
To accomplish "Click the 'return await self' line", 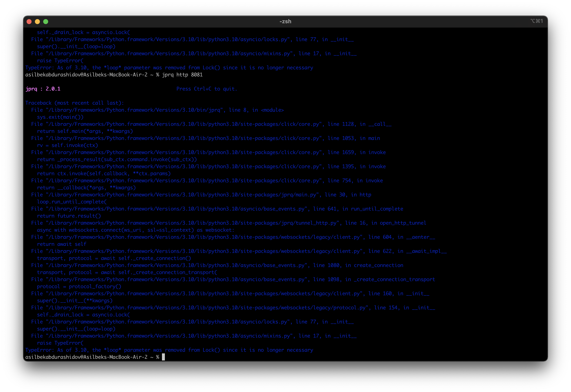I will pos(62,244).
